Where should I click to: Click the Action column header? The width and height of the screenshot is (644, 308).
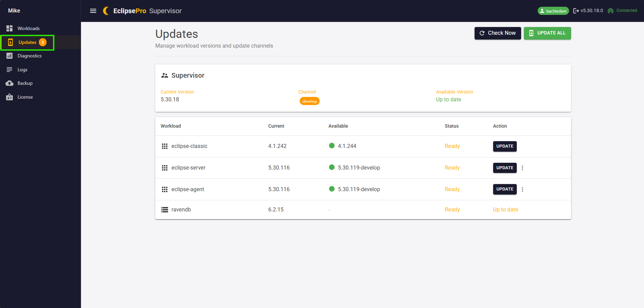coord(500,126)
